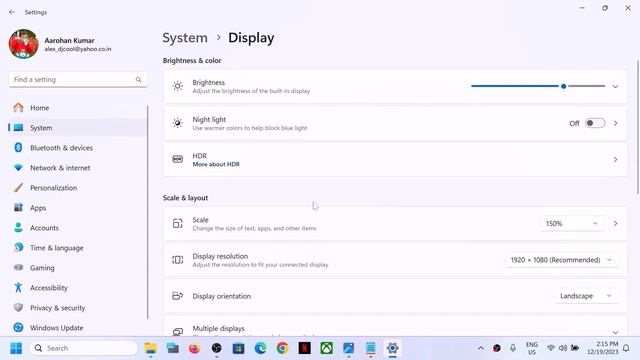This screenshot has width=640, height=360.
Task: Click the Bluetooth icon in sidebar
Action: point(18,147)
